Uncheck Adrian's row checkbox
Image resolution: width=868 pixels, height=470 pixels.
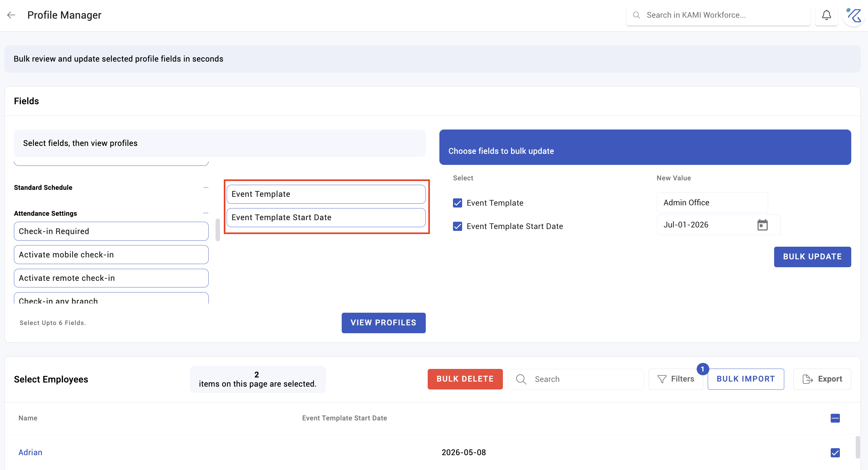pos(835,453)
